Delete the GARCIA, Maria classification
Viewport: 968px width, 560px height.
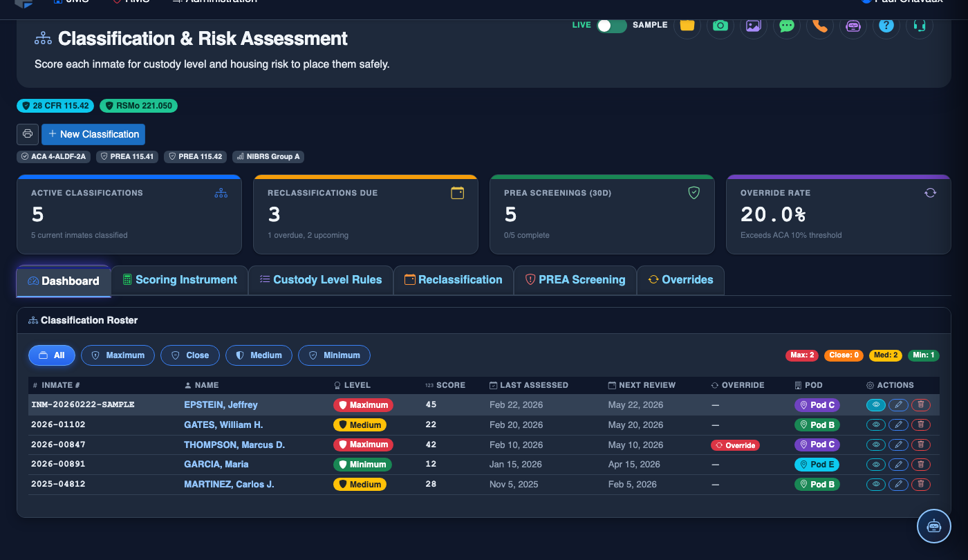(x=921, y=465)
